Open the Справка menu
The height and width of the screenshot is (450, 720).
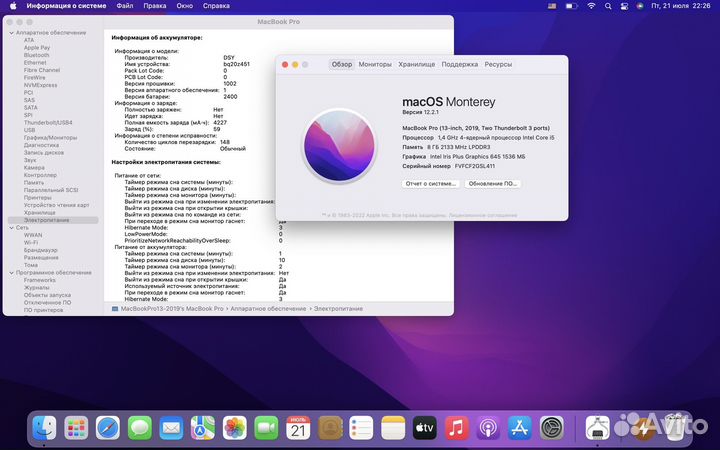point(216,6)
